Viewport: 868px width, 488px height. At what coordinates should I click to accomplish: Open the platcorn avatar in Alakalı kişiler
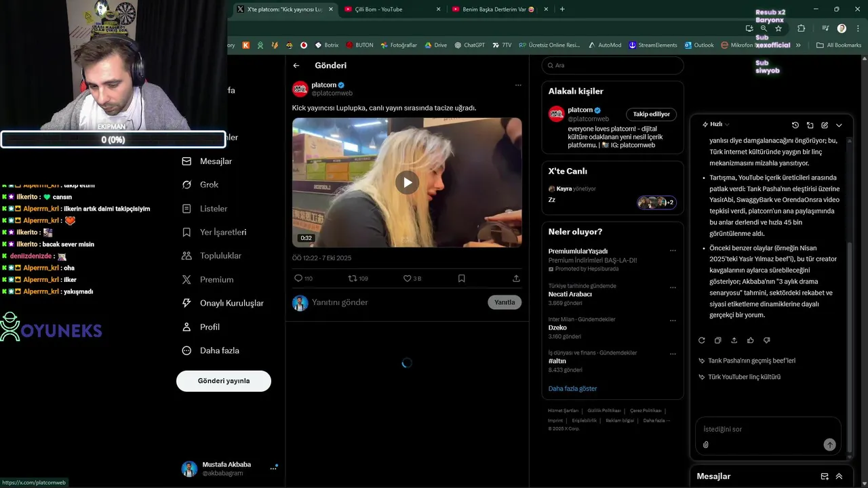pos(557,114)
